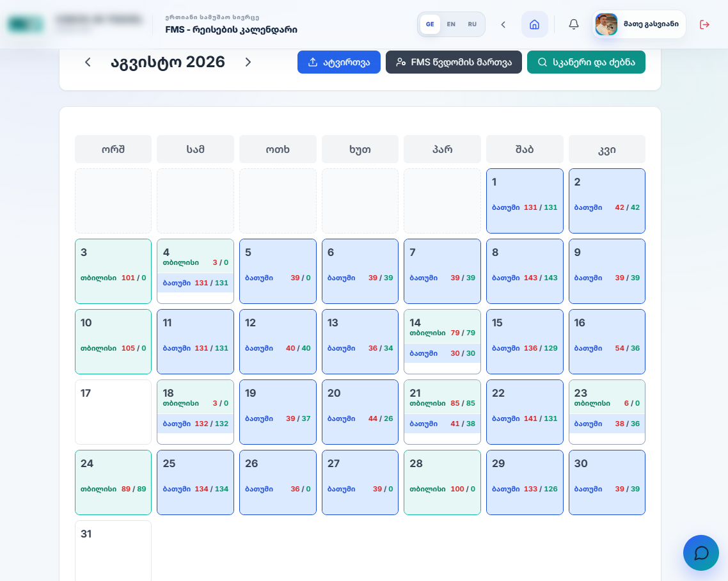Go to next month with right chevron
728x581 pixels.
tap(248, 62)
